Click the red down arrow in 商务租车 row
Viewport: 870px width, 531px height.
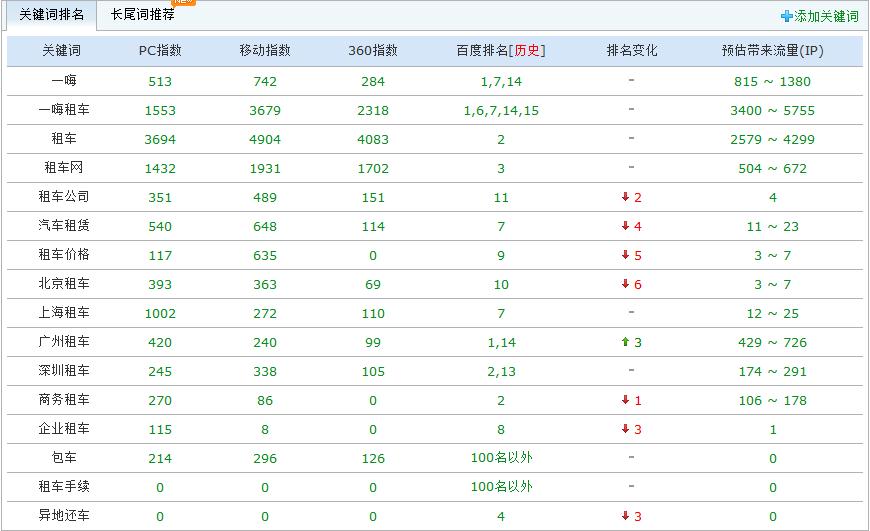pyautogui.click(x=625, y=401)
